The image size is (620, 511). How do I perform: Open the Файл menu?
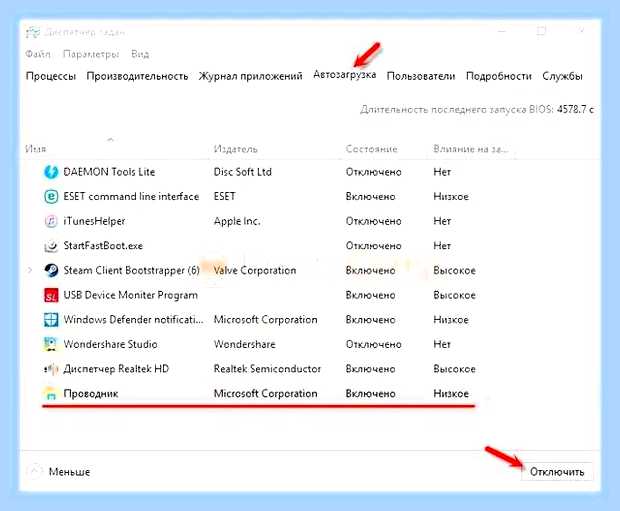[x=38, y=54]
